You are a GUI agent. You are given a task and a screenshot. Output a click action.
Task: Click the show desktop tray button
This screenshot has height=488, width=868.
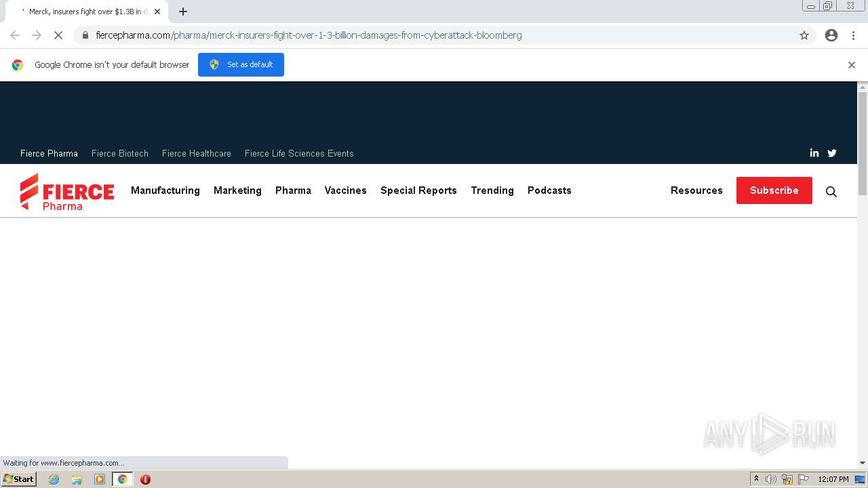point(860,479)
